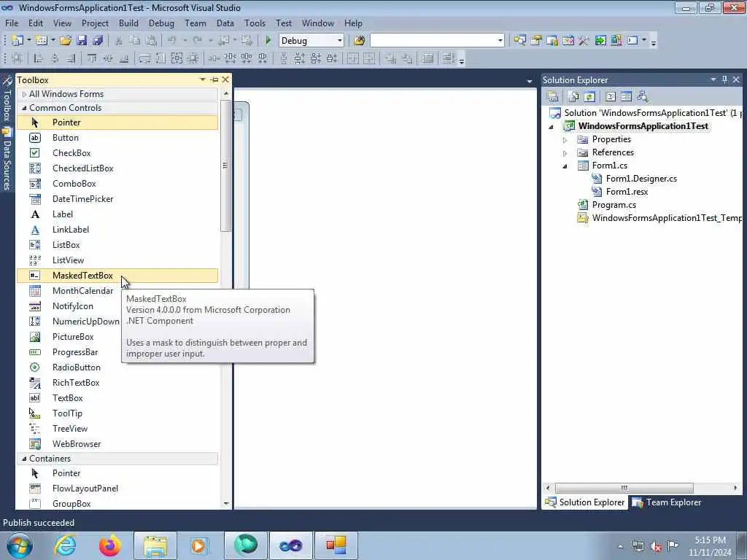Expand the Properties node

[x=565, y=140]
